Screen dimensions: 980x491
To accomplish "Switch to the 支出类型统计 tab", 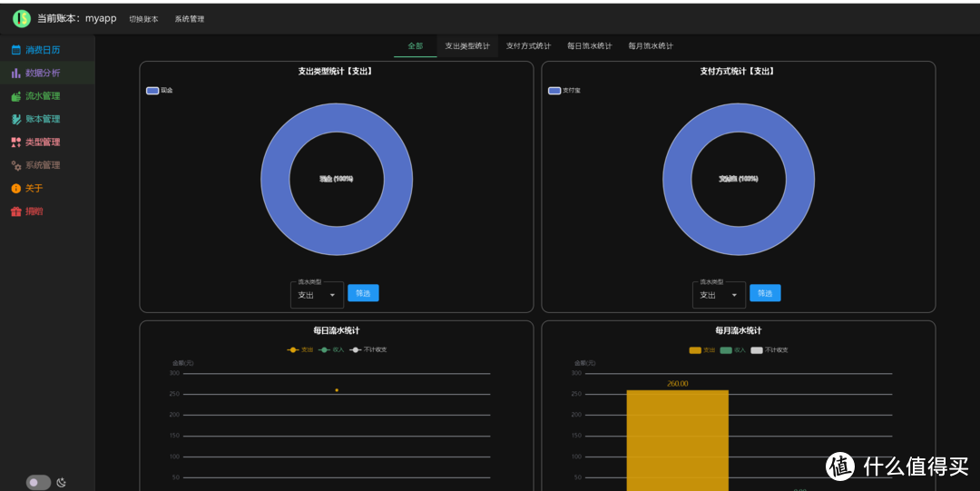I will pos(467,46).
